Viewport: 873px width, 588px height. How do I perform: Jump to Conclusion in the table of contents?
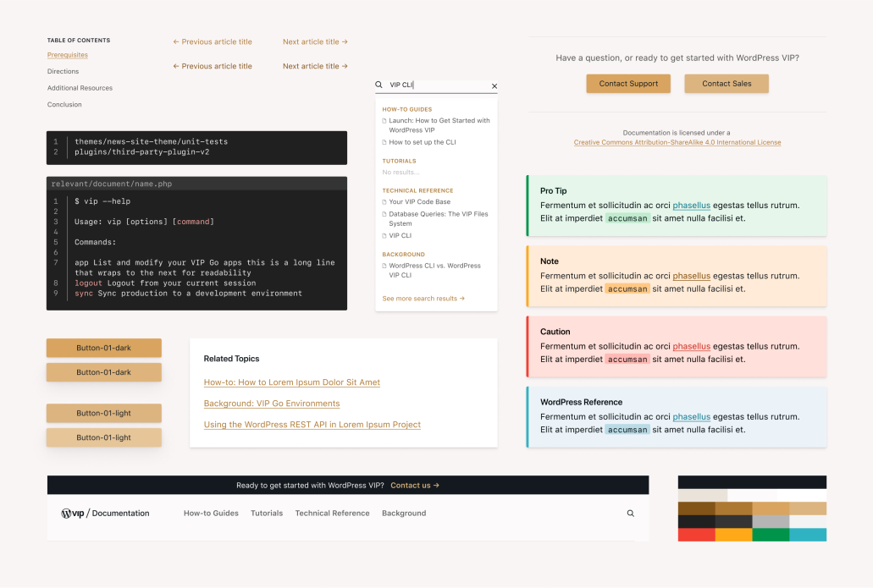coord(64,105)
